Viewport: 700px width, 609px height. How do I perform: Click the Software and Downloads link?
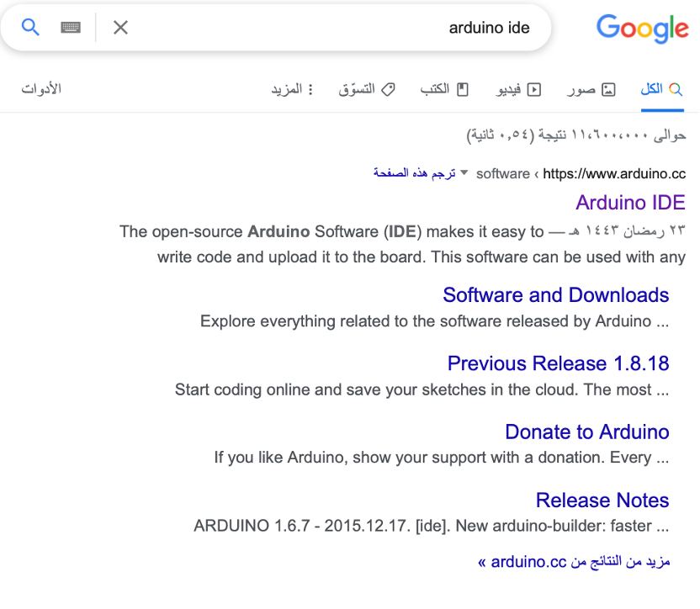[x=555, y=294]
